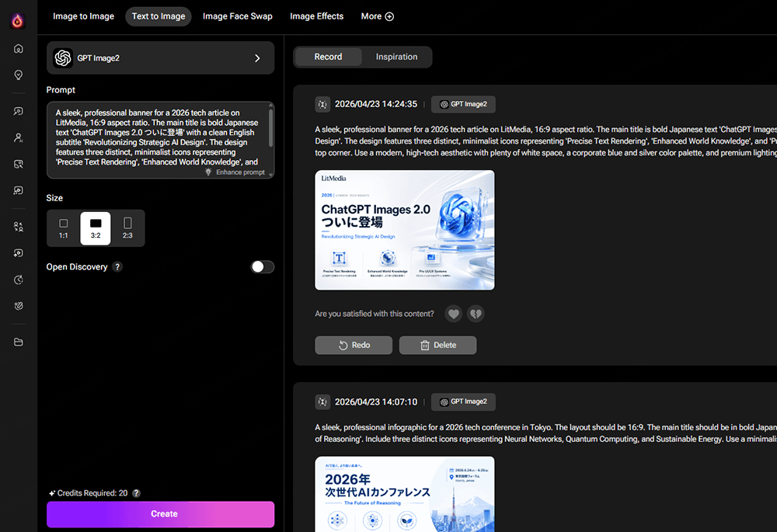Image resolution: width=777 pixels, height=532 pixels.
Task: Click the Open Discovery help question mark
Action: [x=117, y=267]
